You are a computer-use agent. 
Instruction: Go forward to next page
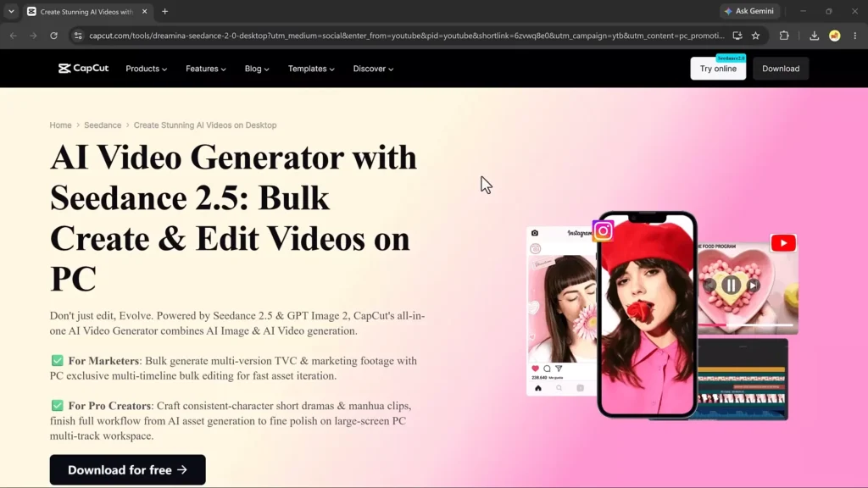33,36
